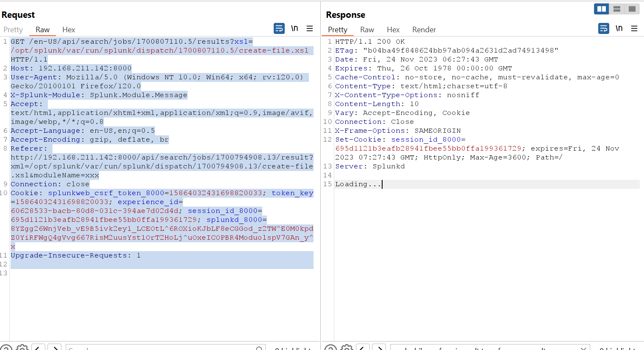Switch Request view to Hex tab

(x=69, y=30)
